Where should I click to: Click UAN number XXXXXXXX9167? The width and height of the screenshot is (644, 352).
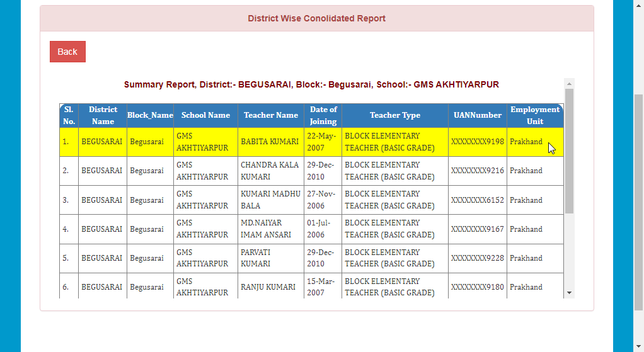(x=478, y=229)
